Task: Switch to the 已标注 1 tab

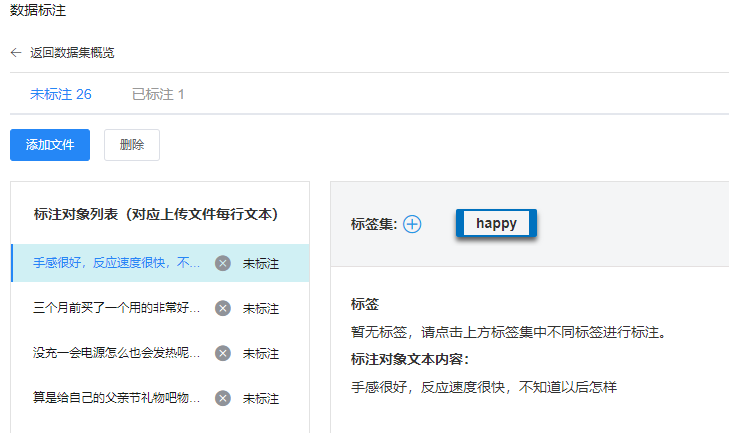Action: tap(158, 94)
